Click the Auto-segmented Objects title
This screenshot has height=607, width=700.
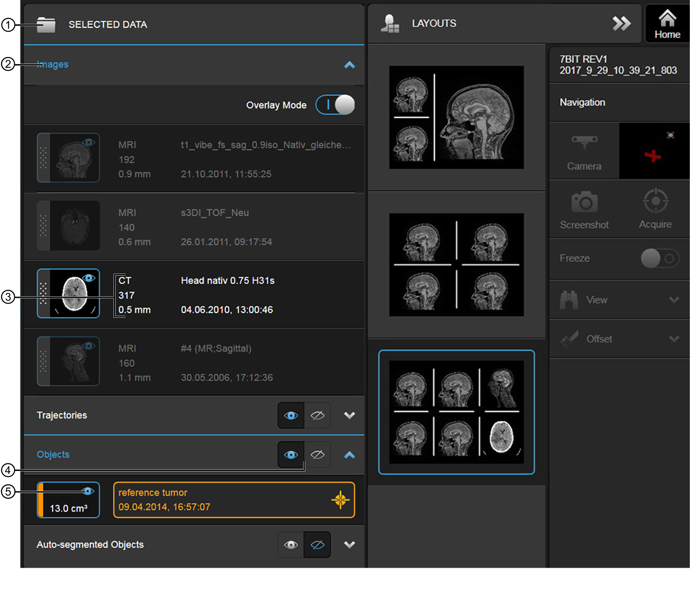pyautogui.click(x=90, y=545)
